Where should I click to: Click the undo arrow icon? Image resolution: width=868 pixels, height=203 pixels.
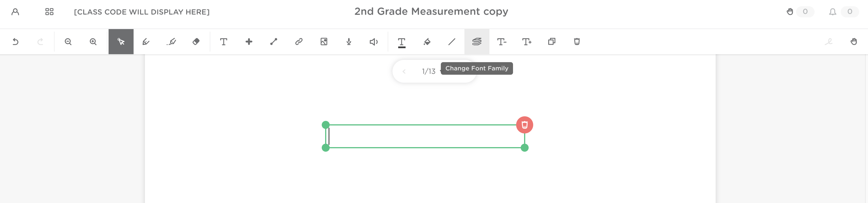[16, 42]
